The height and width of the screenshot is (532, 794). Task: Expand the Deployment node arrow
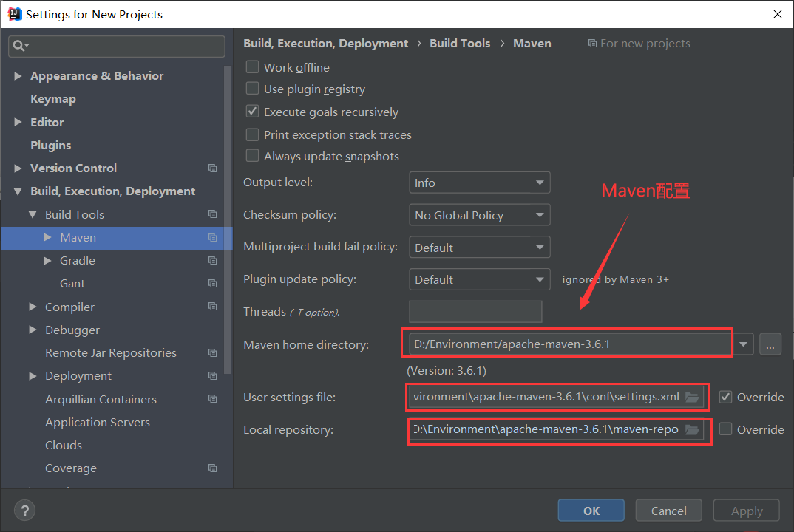click(33, 375)
